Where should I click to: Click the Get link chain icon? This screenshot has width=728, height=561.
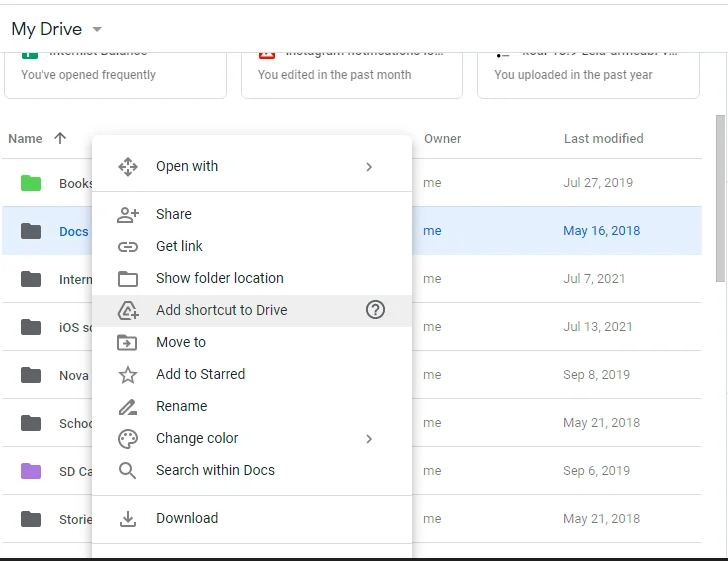pyautogui.click(x=128, y=247)
